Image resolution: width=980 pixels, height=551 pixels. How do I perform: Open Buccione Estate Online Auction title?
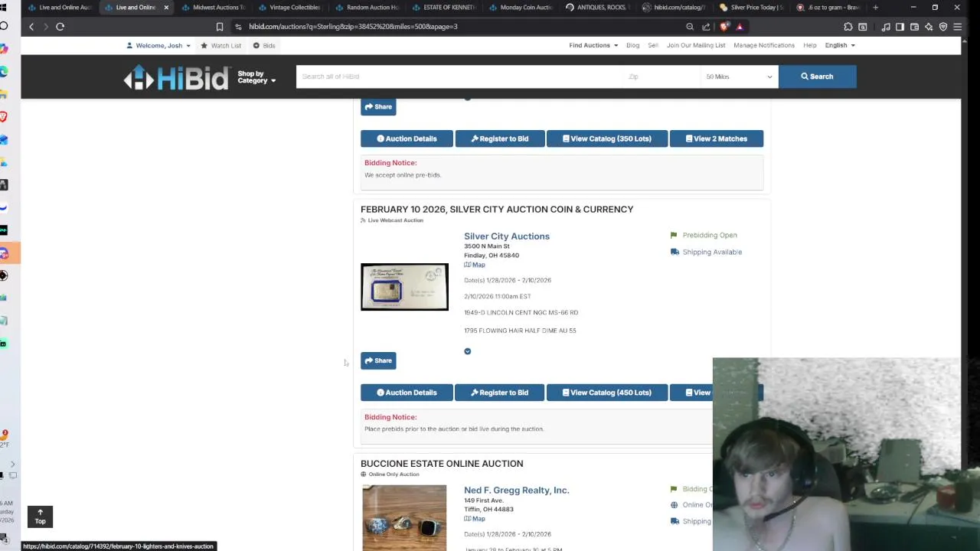pyautogui.click(x=442, y=464)
